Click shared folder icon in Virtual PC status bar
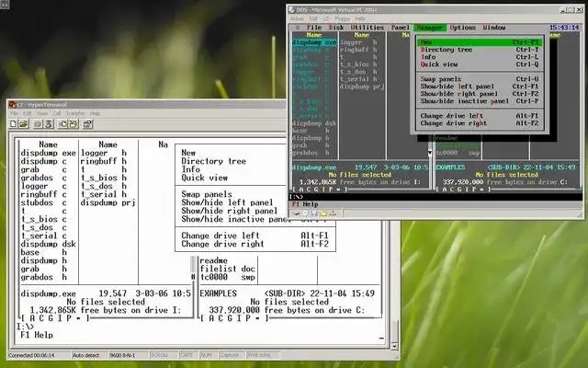Image resolution: width=588 pixels, height=368 pixels. (323, 213)
